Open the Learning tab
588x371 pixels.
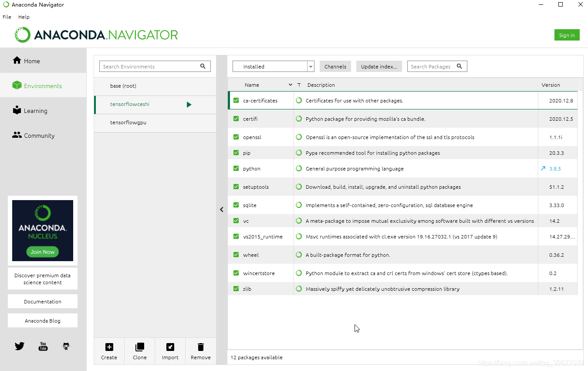[x=43, y=110]
